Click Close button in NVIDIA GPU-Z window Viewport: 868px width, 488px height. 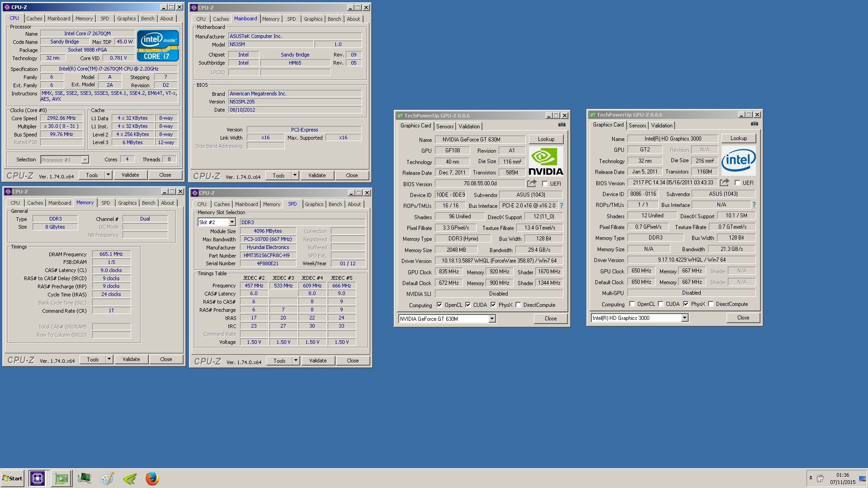tap(550, 319)
